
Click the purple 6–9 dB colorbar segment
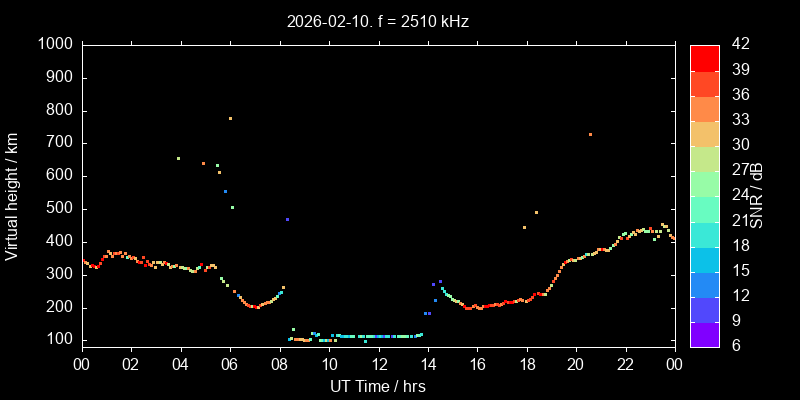pos(705,333)
